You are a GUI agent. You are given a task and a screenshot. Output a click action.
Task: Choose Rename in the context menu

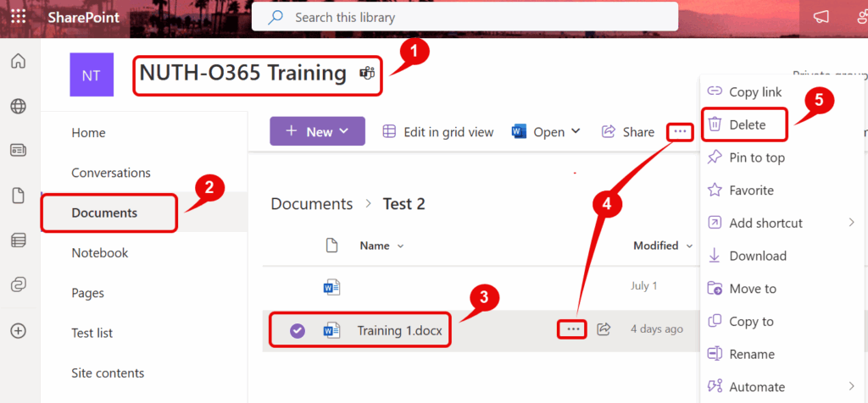pyautogui.click(x=751, y=354)
